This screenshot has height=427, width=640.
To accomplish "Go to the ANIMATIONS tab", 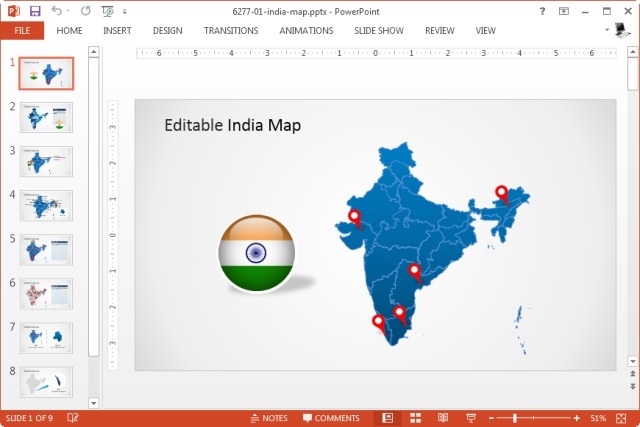I will (306, 31).
